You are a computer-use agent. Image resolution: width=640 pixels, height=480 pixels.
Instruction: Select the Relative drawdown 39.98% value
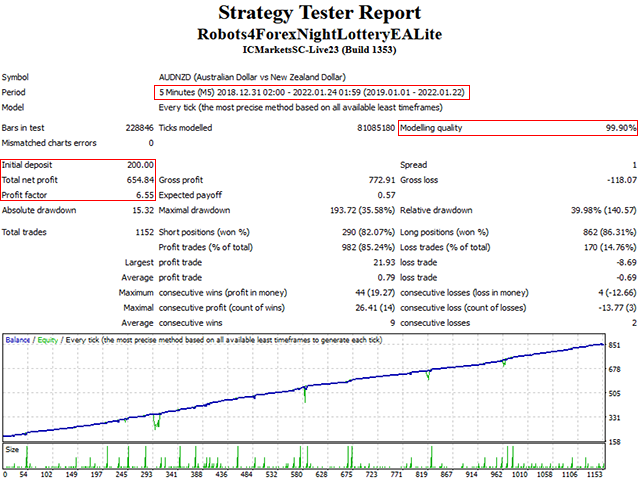coord(596,210)
